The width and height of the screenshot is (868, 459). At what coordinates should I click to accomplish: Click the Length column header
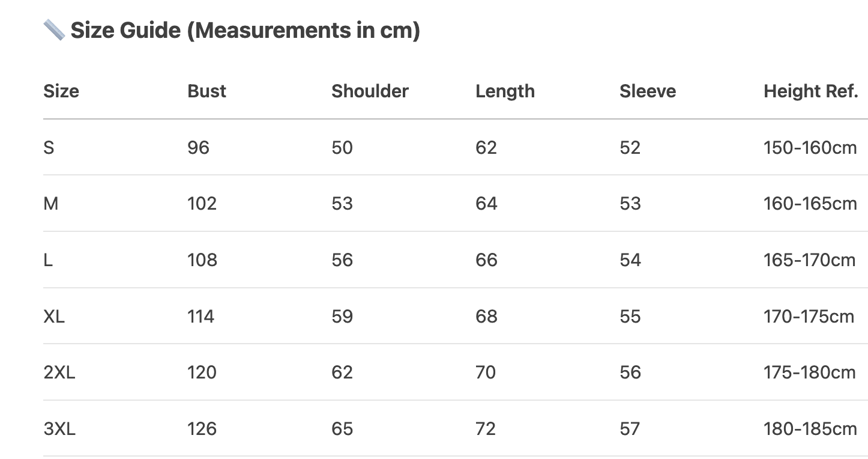coord(505,91)
